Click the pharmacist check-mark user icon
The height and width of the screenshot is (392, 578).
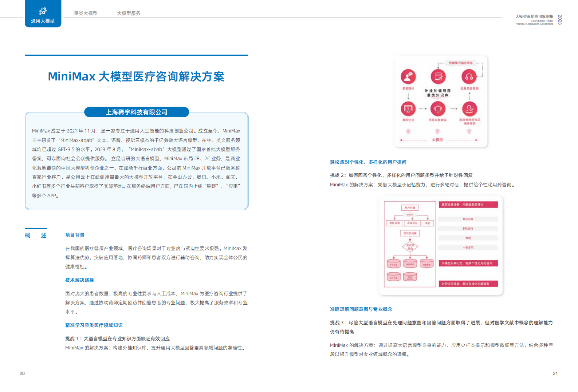point(469,108)
